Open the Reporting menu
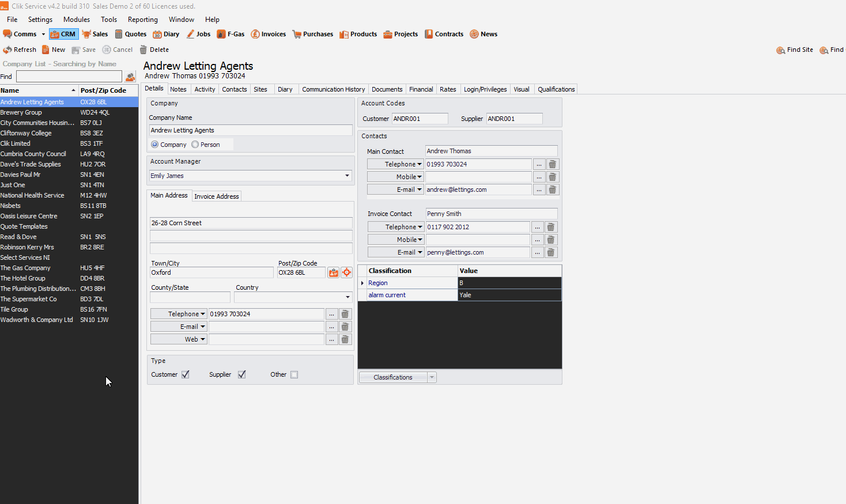Viewport: 846px width, 504px height. [143, 20]
